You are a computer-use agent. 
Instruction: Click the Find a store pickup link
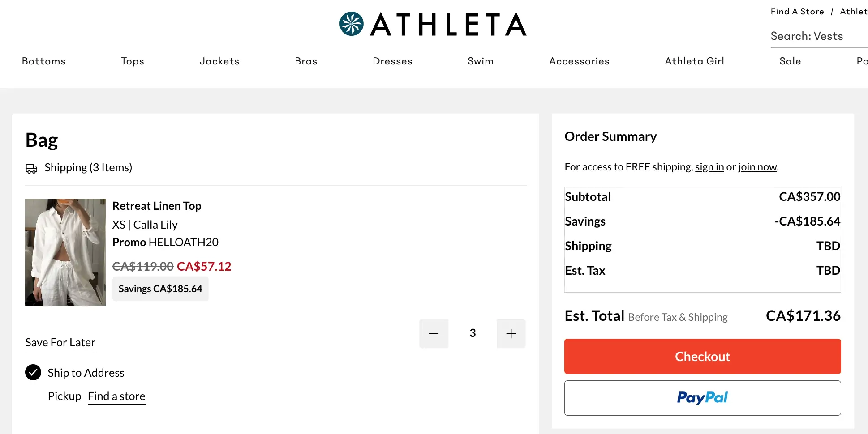click(116, 396)
